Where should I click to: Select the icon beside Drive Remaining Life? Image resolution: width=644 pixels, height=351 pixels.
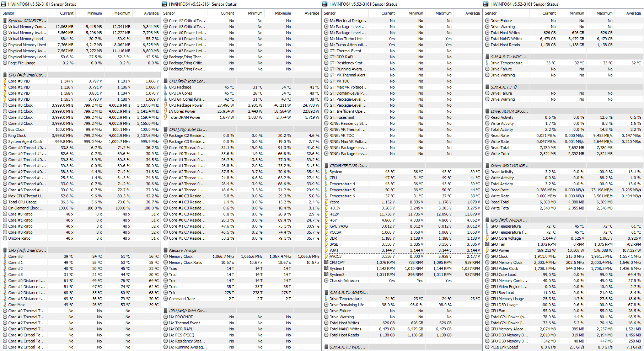coord(326,305)
